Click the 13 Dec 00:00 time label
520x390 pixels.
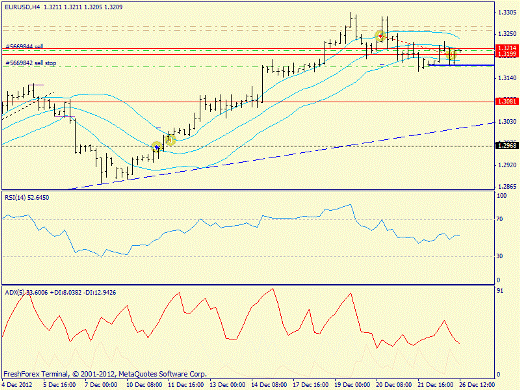coord(228,385)
